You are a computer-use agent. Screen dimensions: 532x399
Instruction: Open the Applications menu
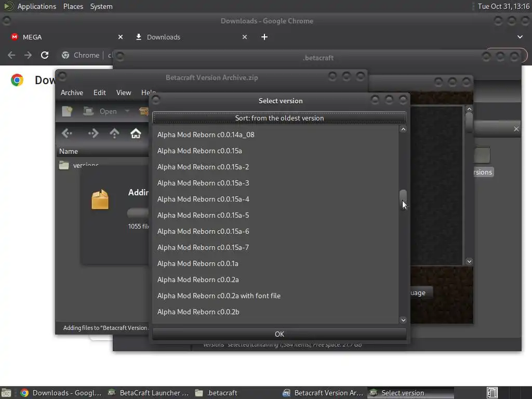coord(37,6)
